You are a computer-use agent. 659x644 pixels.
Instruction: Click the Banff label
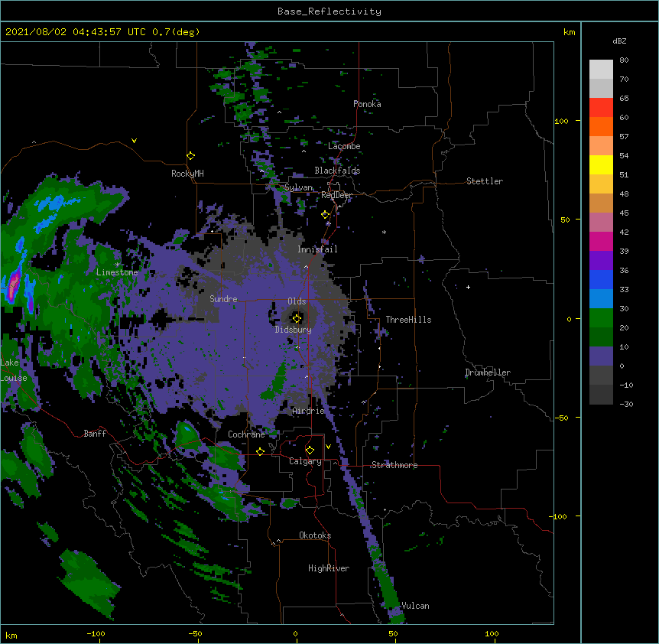point(95,434)
